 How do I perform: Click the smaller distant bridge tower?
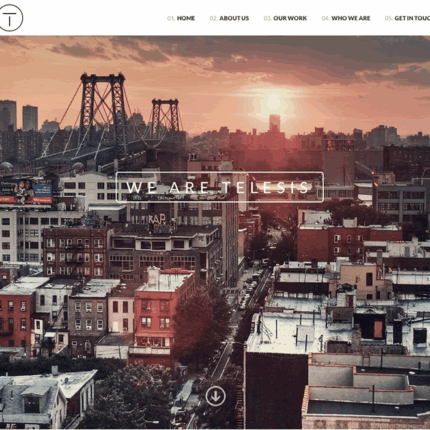click(x=165, y=117)
